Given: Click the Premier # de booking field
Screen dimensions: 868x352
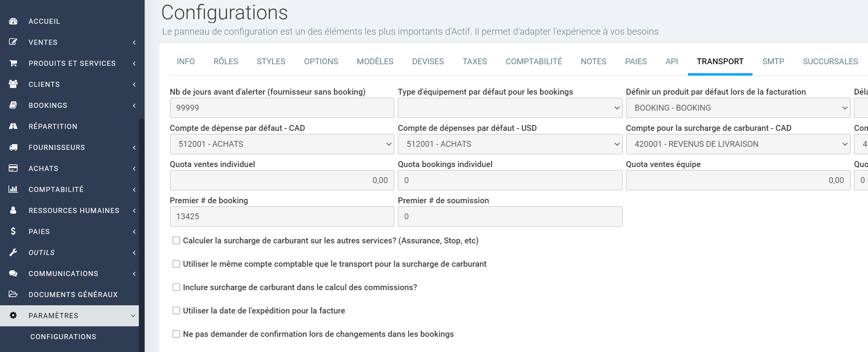Looking at the screenshot, I should pos(282,216).
